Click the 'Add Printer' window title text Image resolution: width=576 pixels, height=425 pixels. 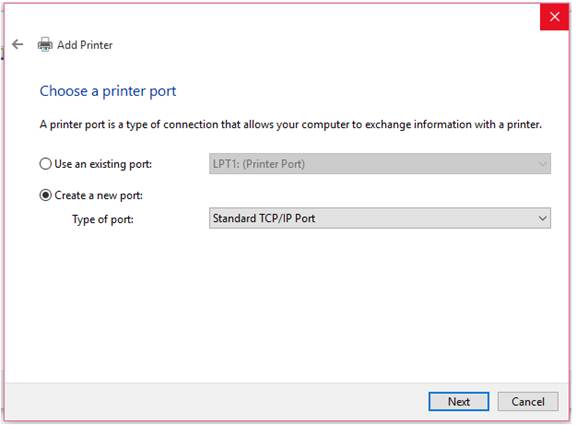[x=84, y=45]
